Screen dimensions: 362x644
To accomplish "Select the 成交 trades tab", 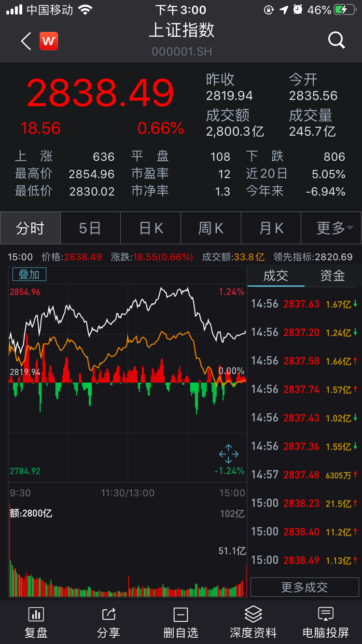I will pyautogui.click(x=276, y=276).
